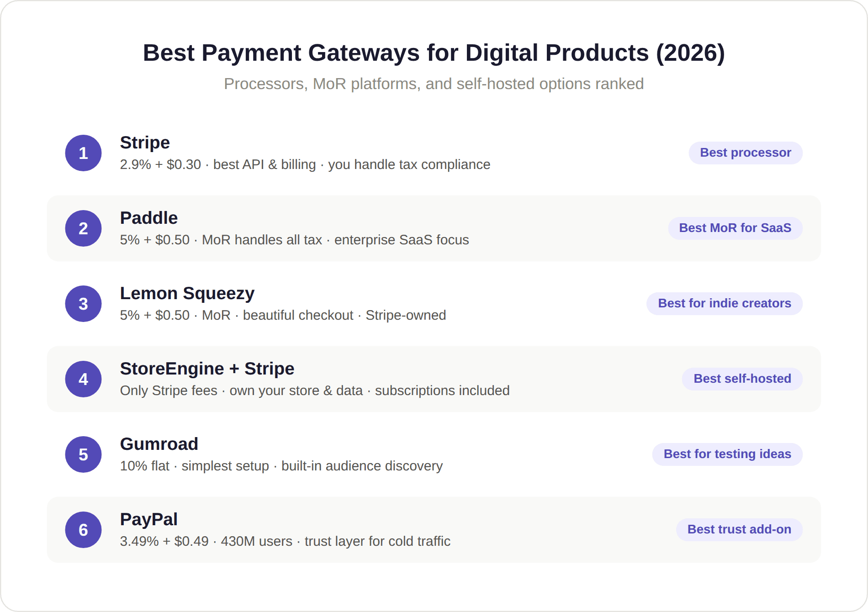
Task: Click the number 4 circle beside StoreEngine + Stripe
Action: coord(83,379)
